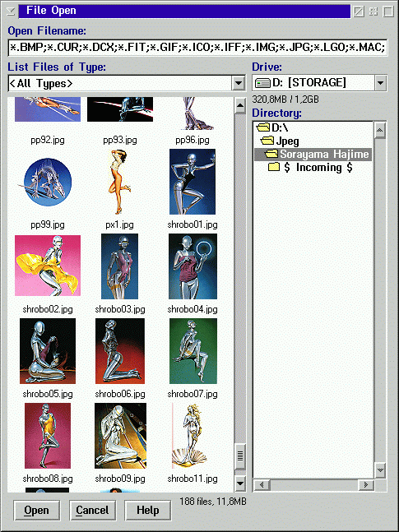Click the pp96.jpg file name
The image size is (399, 532).
click(x=193, y=140)
